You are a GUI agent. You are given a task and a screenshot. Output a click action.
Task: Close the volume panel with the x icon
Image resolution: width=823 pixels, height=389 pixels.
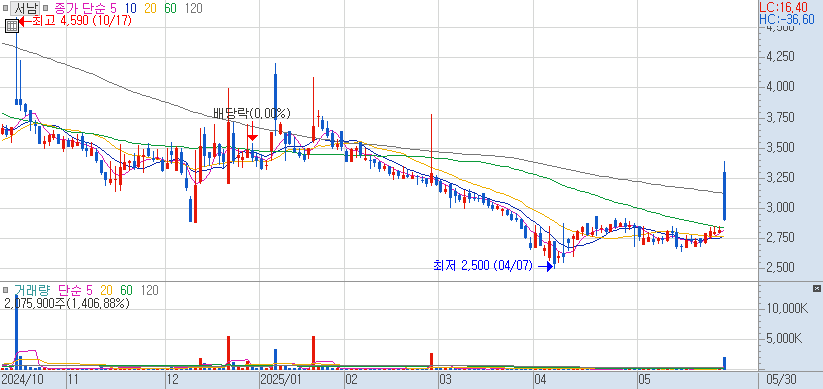(816, 289)
